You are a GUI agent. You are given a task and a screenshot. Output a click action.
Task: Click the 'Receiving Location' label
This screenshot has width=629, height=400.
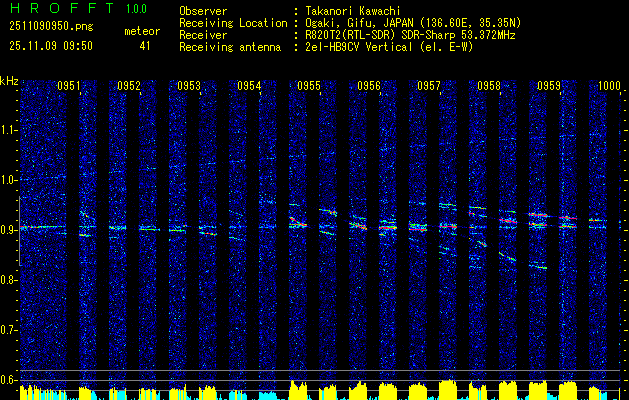pyautogui.click(x=233, y=23)
